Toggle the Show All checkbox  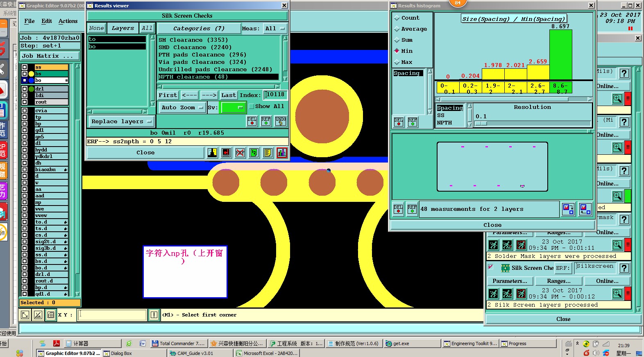click(252, 106)
